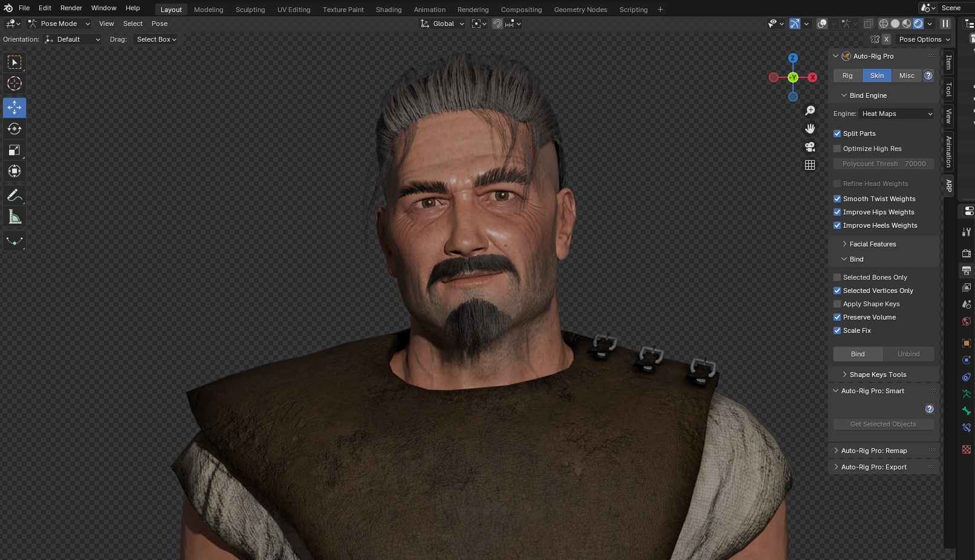Click the zoom viewport magnifier icon

pyautogui.click(x=810, y=111)
